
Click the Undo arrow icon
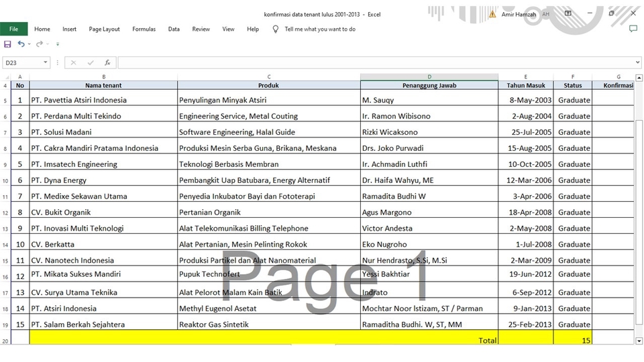pos(21,44)
